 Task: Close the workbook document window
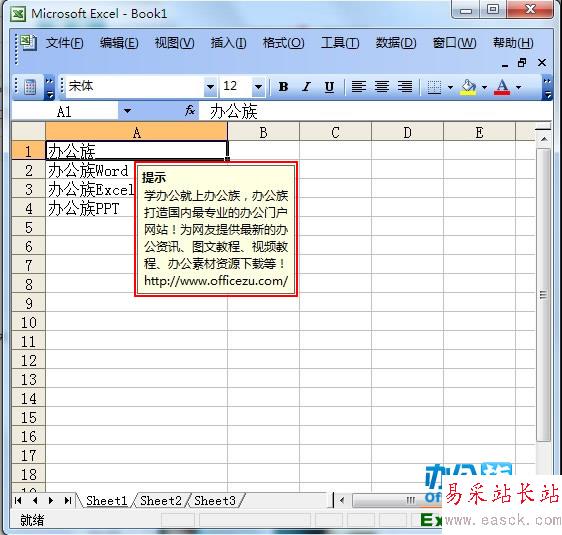[542, 63]
